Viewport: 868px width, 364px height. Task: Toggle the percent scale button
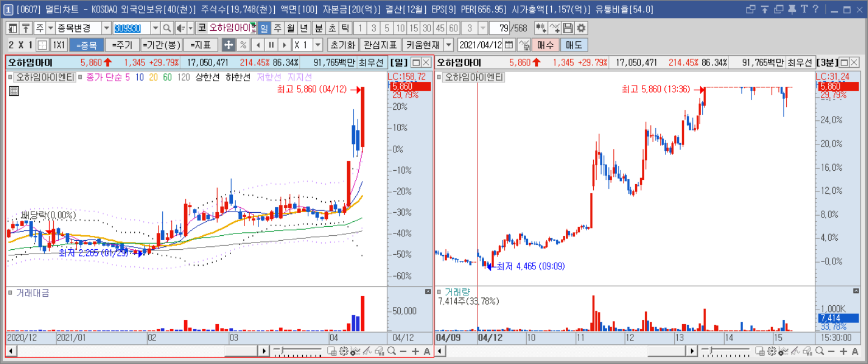pyautogui.click(x=243, y=45)
